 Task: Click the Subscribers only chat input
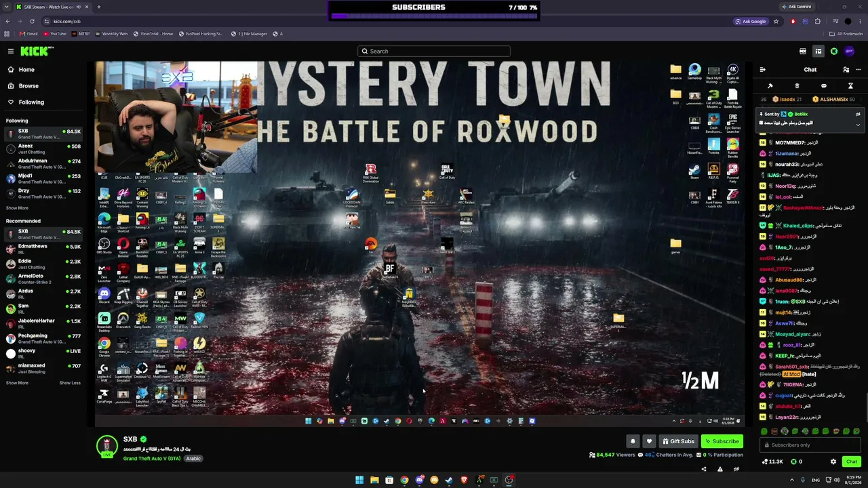pyautogui.click(x=810, y=445)
